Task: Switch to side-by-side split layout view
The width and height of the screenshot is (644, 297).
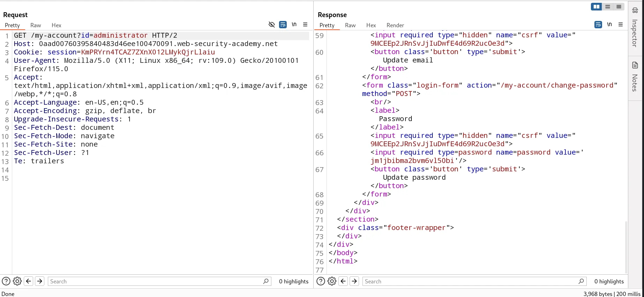Action: pyautogui.click(x=597, y=7)
